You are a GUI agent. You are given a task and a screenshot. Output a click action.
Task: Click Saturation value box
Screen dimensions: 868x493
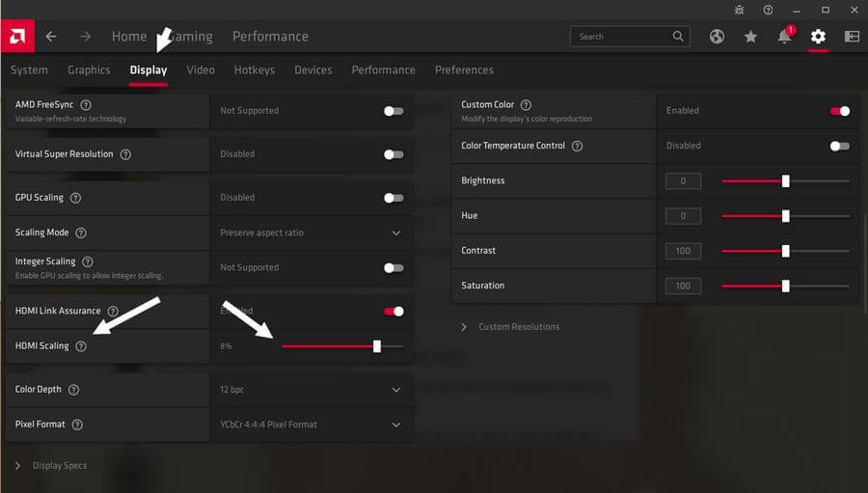tap(683, 286)
